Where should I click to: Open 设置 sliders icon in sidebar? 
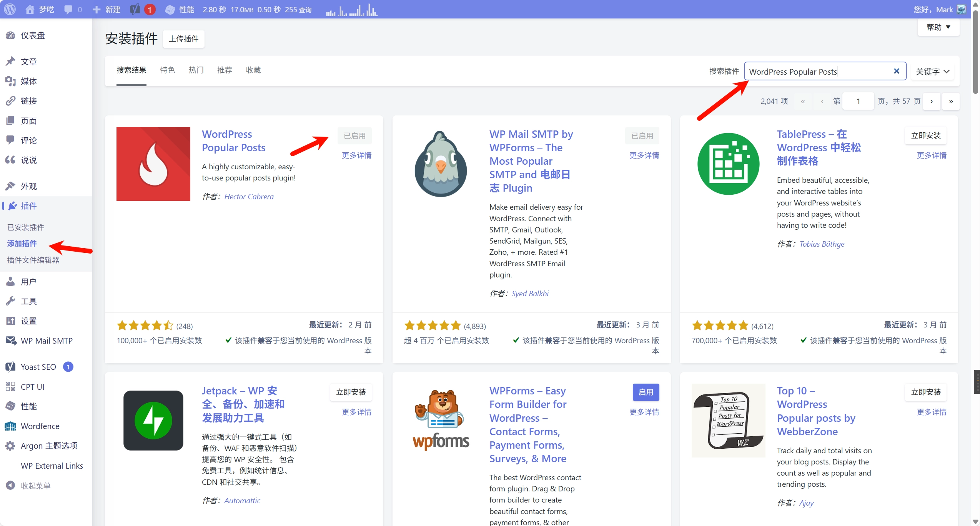10,321
